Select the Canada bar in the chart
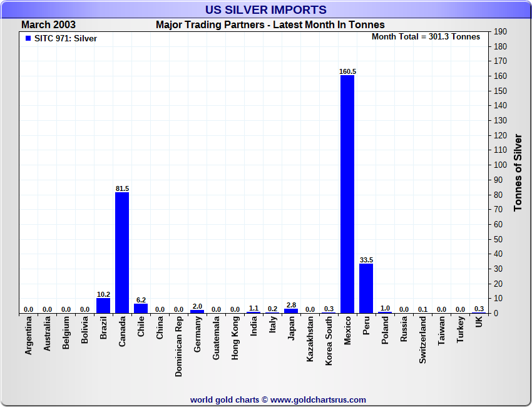Screen dimensions: 532x407 [x=122, y=252]
